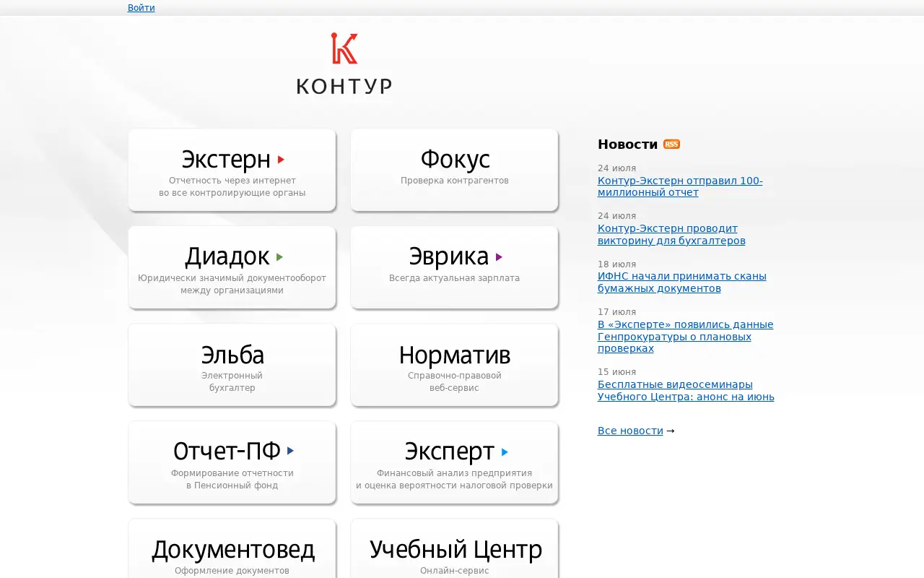Open the Эврика service tile

454,267
